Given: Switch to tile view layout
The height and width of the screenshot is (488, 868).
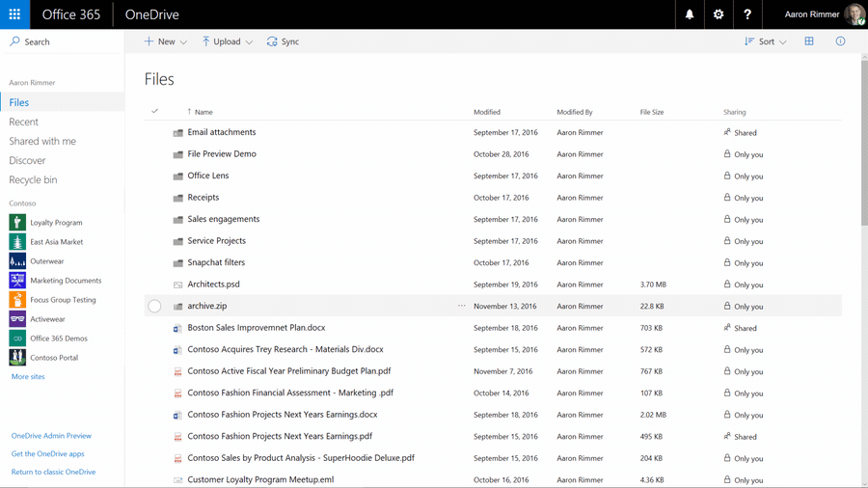Looking at the screenshot, I should [809, 41].
